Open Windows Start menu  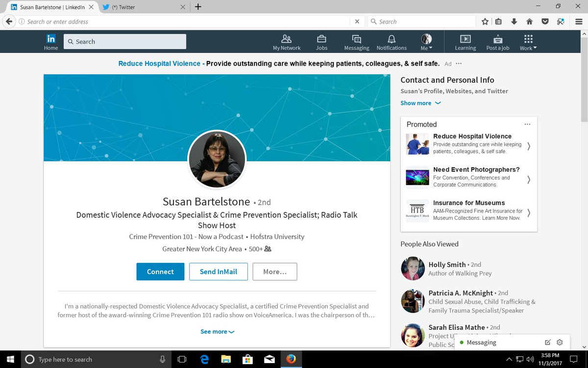pos(10,359)
